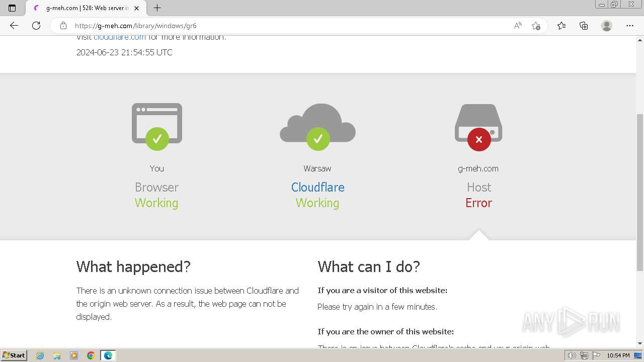
Task: Click 'Please try again in a few minutes.'
Action: [377, 307]
